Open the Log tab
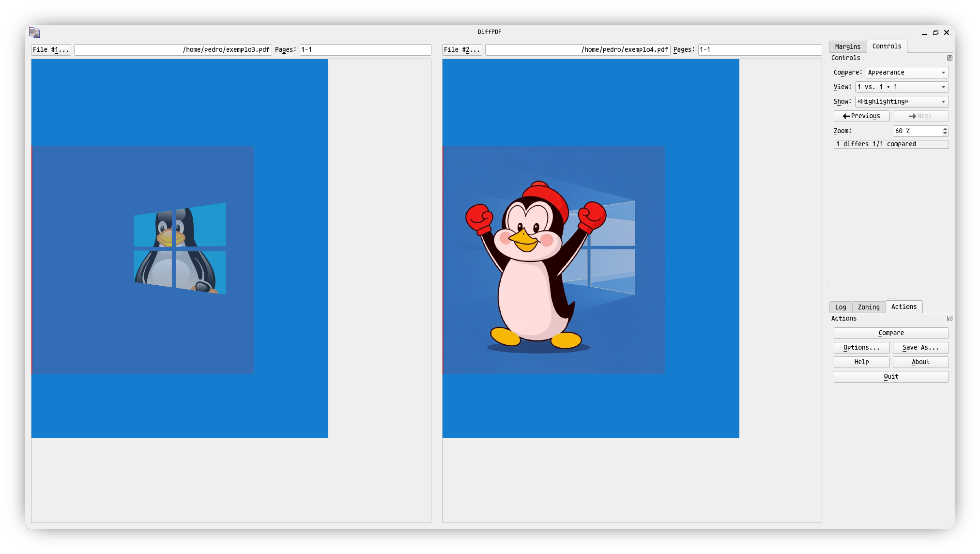The width and height of the screenshot is (980, 554). [841, 307]
